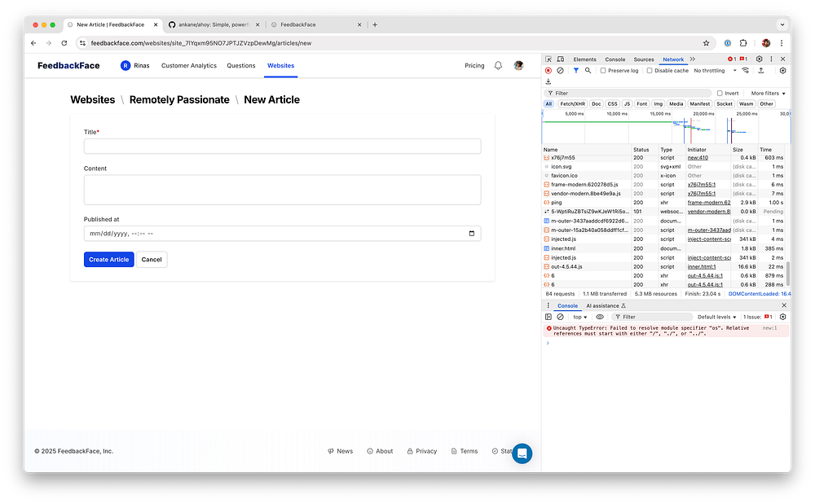This screenshot has width=815, height=504.
Task: Follow the Remotely Passionate breadcrumb
Action: 179,99
